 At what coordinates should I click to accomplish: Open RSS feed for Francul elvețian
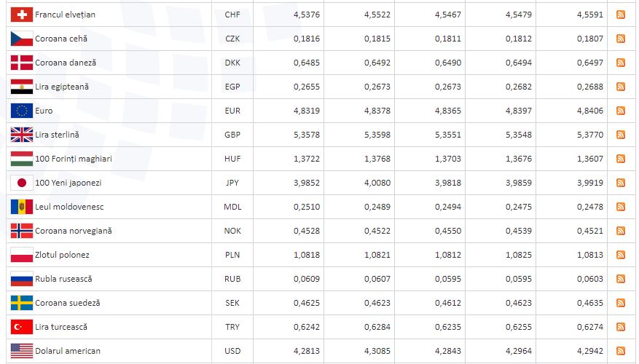621,15
